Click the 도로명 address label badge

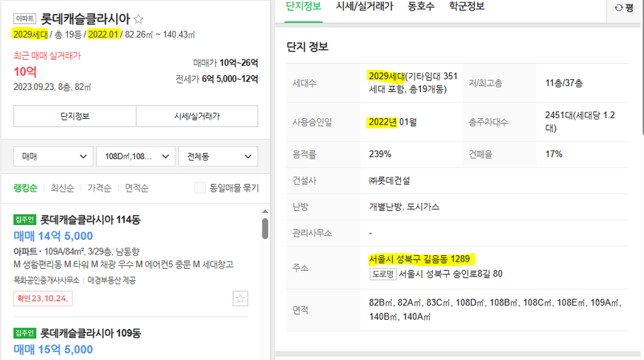[x=383, y=274]
